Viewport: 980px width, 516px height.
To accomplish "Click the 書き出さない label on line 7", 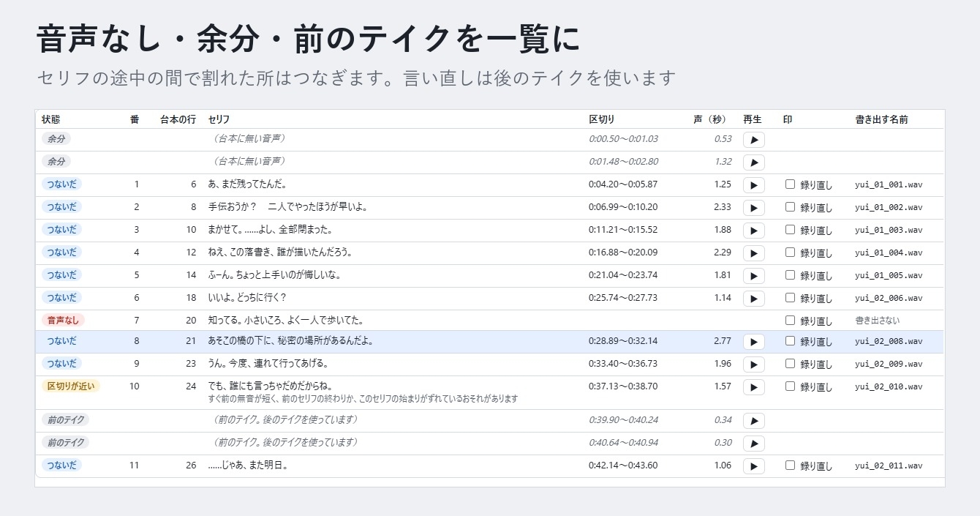I will 878,321.
